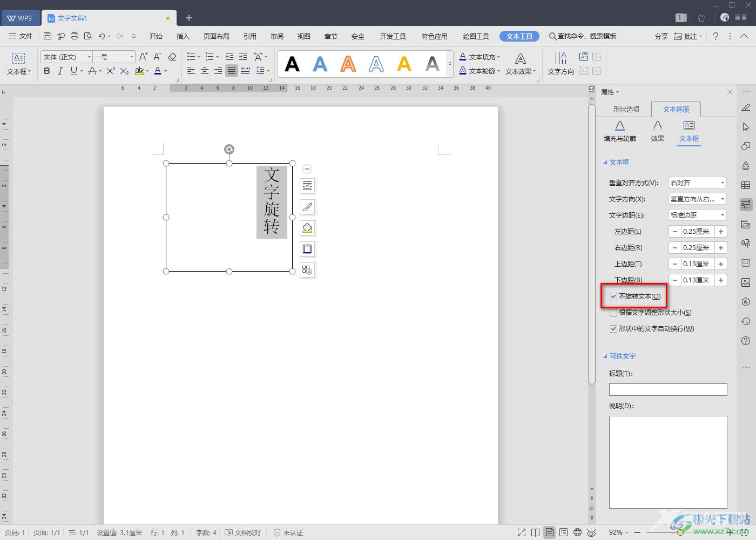Open 文字方向(X) dropdown
This screenshot has height=540, width=756.
[x=698, y=199]
